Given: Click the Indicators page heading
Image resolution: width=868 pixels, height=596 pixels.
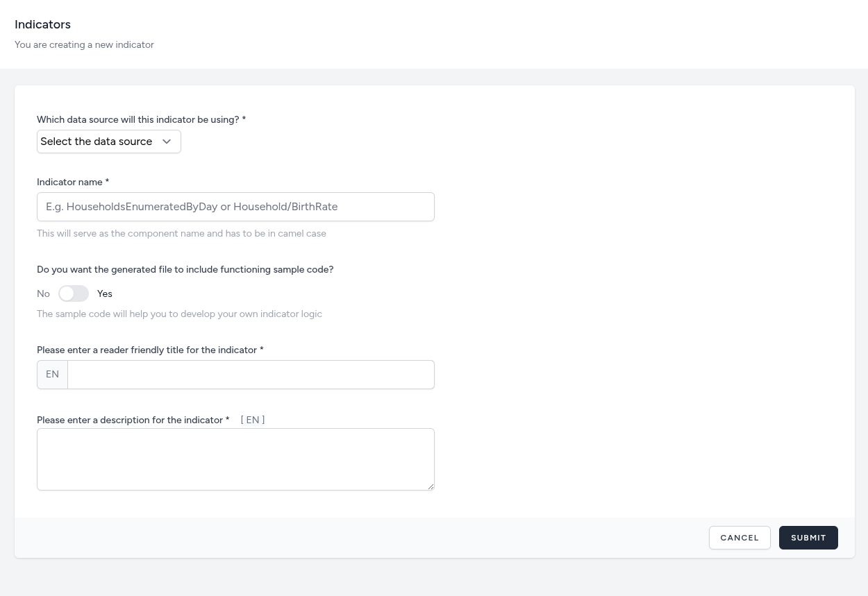Looking at the screenshot, I should [x=42, y=24].
